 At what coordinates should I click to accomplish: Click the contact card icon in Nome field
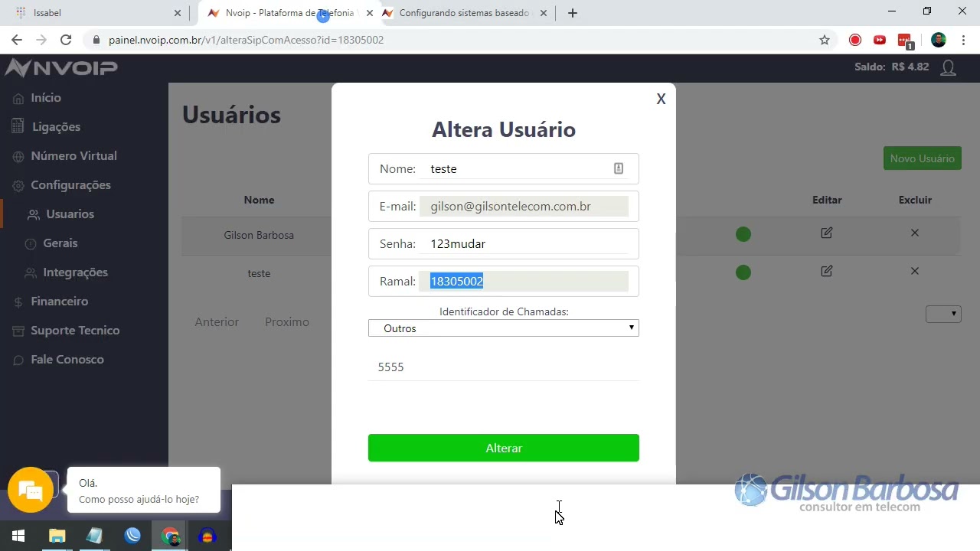coord(619,168)
